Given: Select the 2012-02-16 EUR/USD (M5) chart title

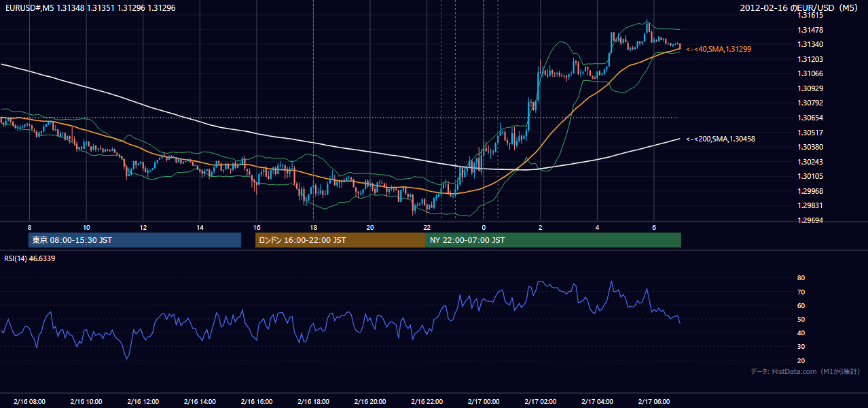Looking at the screenshot, I should click(800, 8).
